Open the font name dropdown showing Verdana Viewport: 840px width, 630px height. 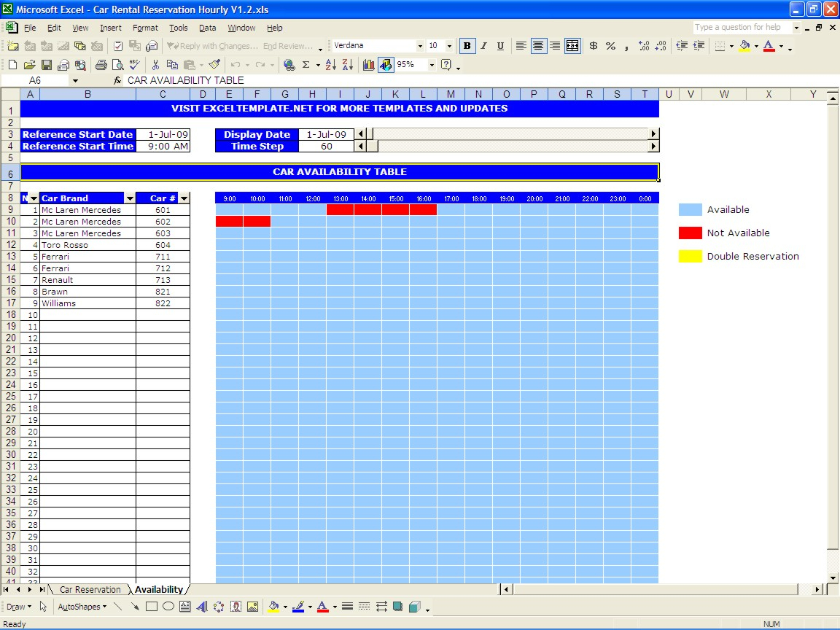[x=419, y=46]
